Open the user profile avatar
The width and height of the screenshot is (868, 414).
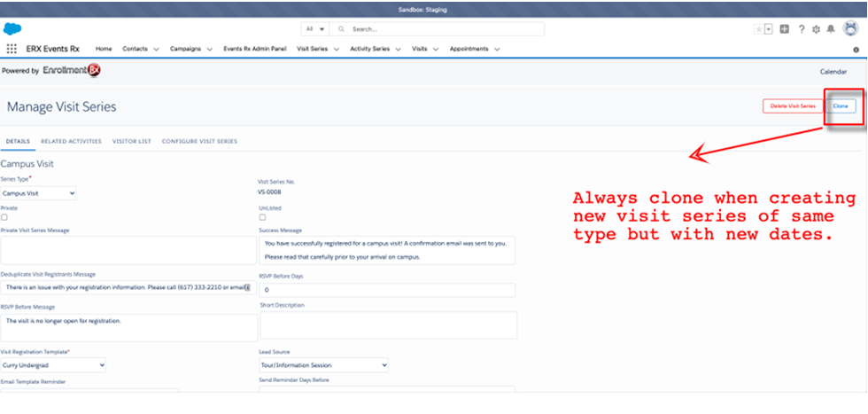click(850, 28)
